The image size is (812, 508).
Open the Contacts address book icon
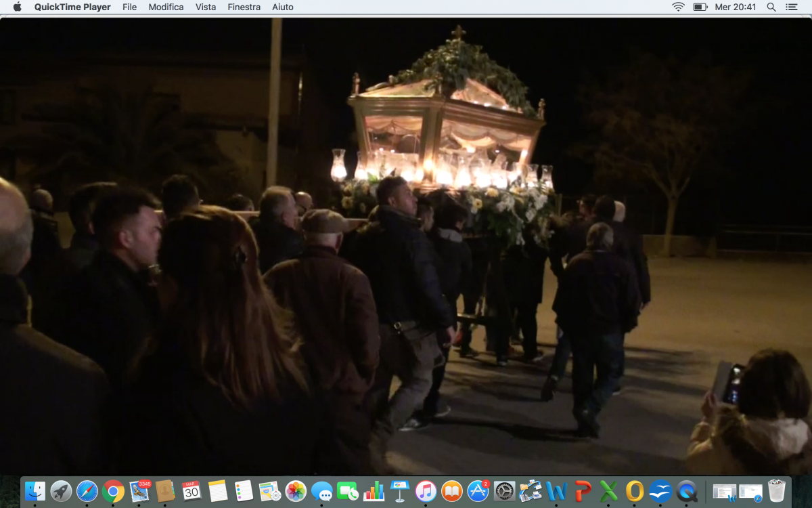[165, 491]
